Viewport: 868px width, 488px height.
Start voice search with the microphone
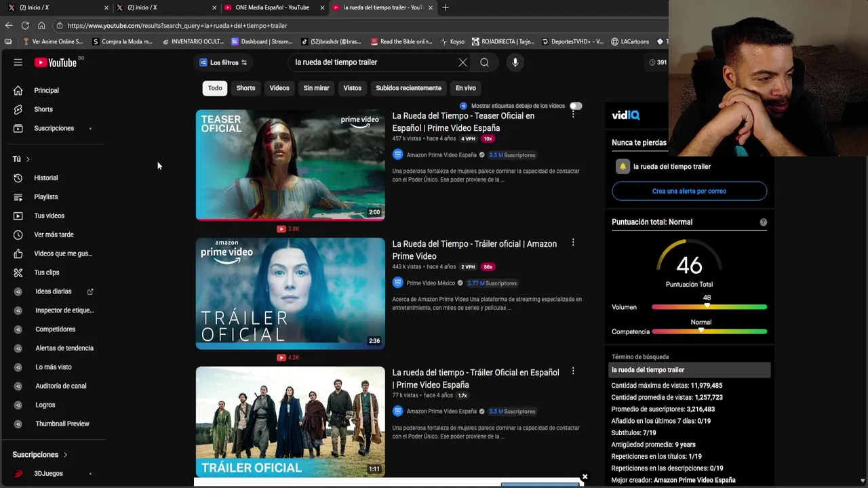pyautogui.click(x=515, y=62)
